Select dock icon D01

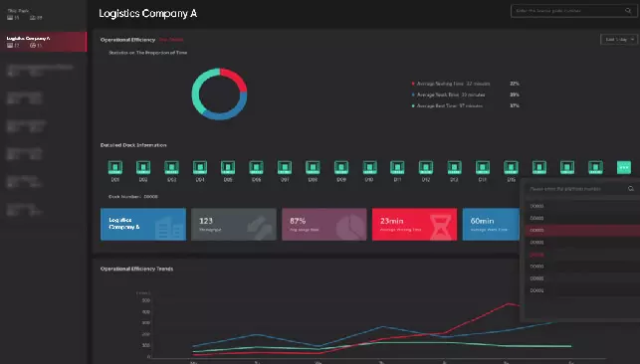115,167
